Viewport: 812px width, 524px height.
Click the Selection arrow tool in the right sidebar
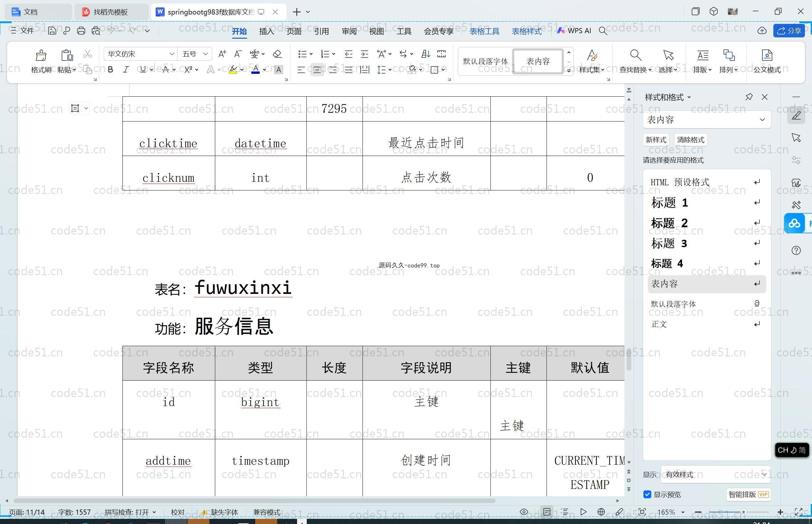(796, 138)
